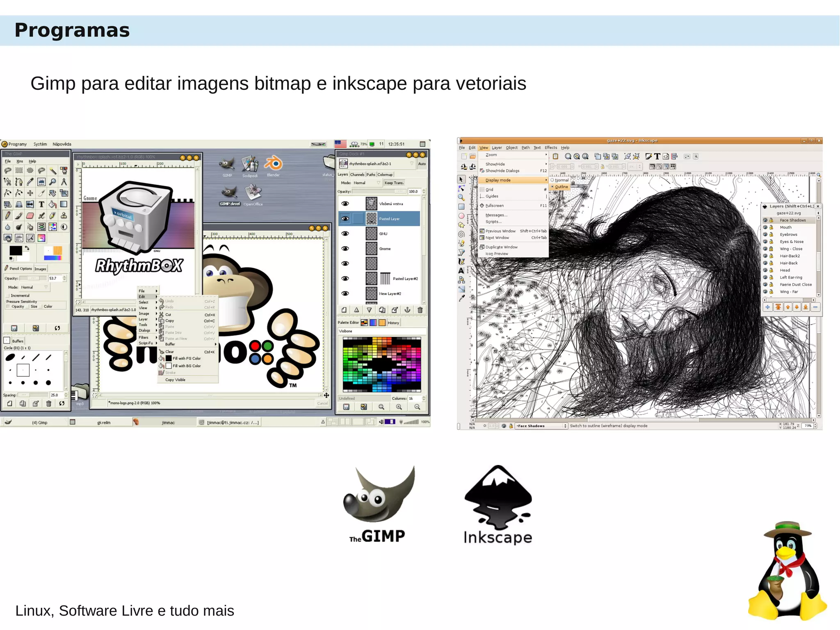Switch to the Channels tab in Gimp Dock
840x630 pixels.
(357, 175)
